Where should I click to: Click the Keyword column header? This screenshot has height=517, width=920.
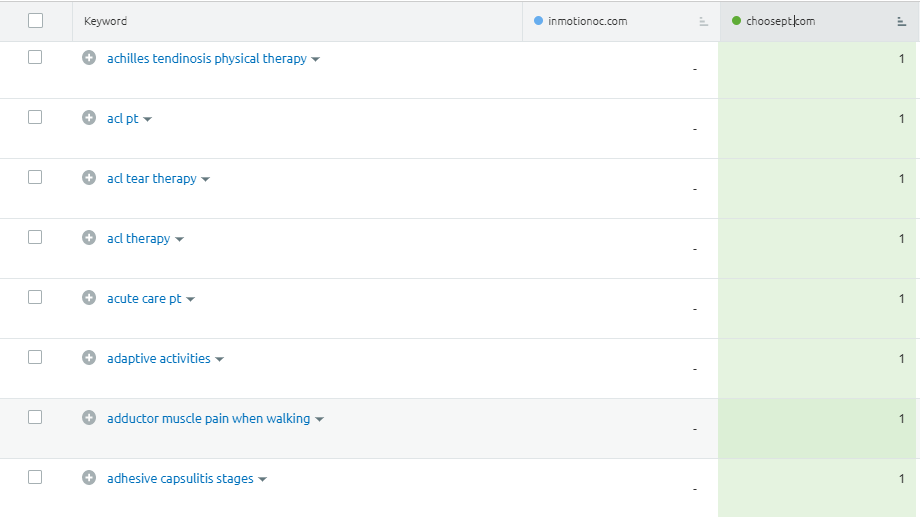coord(105,21)
